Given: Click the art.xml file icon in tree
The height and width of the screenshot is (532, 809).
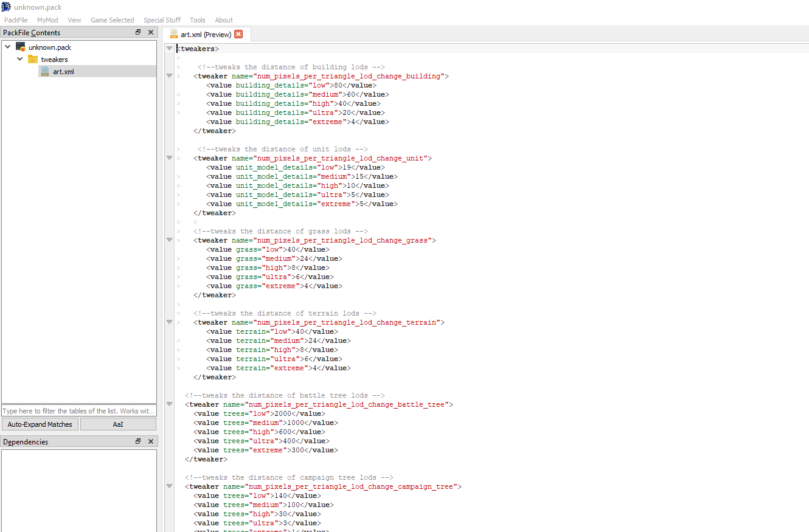Looking at the screenshot, I should [45, 71].
